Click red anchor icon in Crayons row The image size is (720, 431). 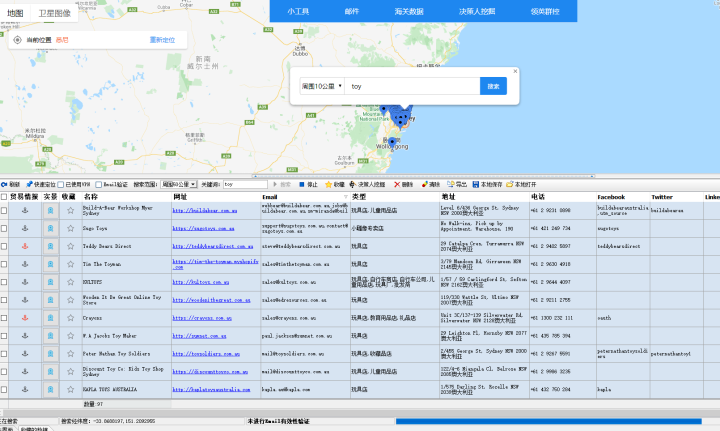point(25,318)
